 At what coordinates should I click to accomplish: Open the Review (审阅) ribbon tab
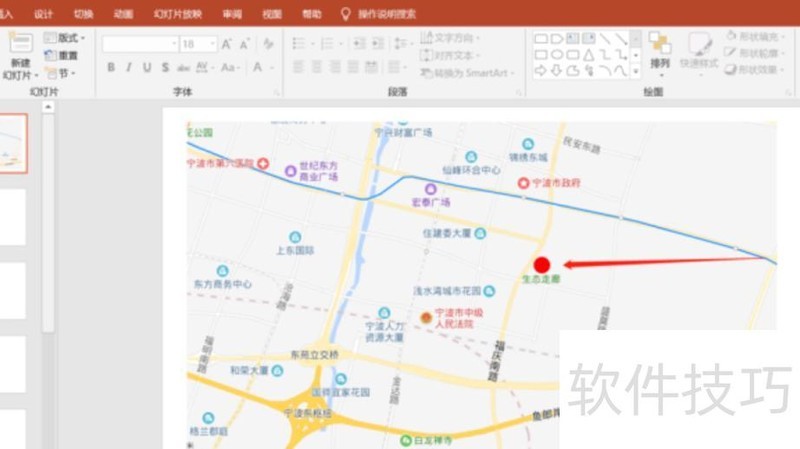coord(232,14)
